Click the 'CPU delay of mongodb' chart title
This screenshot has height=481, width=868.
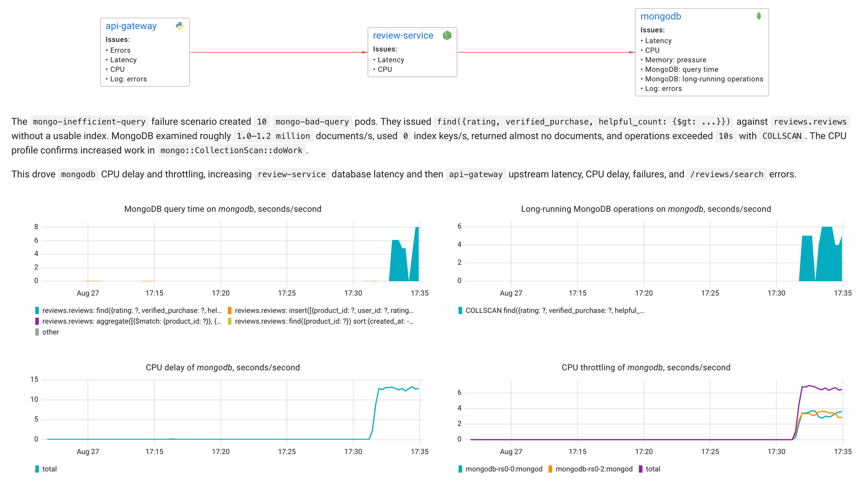pos(223,368)
